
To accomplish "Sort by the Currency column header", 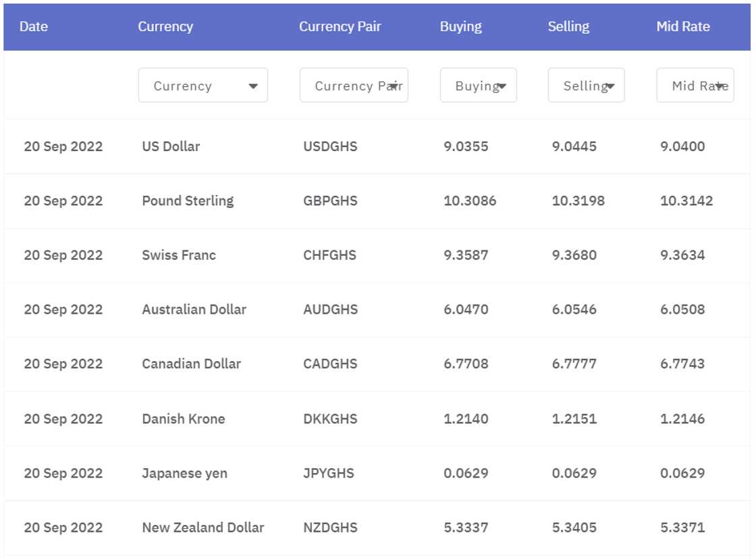I will (x=165, y=26).
